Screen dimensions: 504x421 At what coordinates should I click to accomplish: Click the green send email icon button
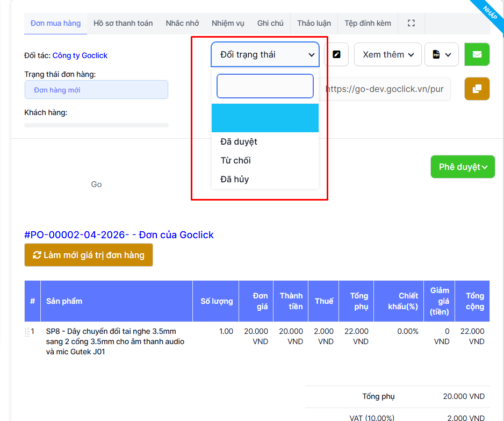tap(477, 54)
